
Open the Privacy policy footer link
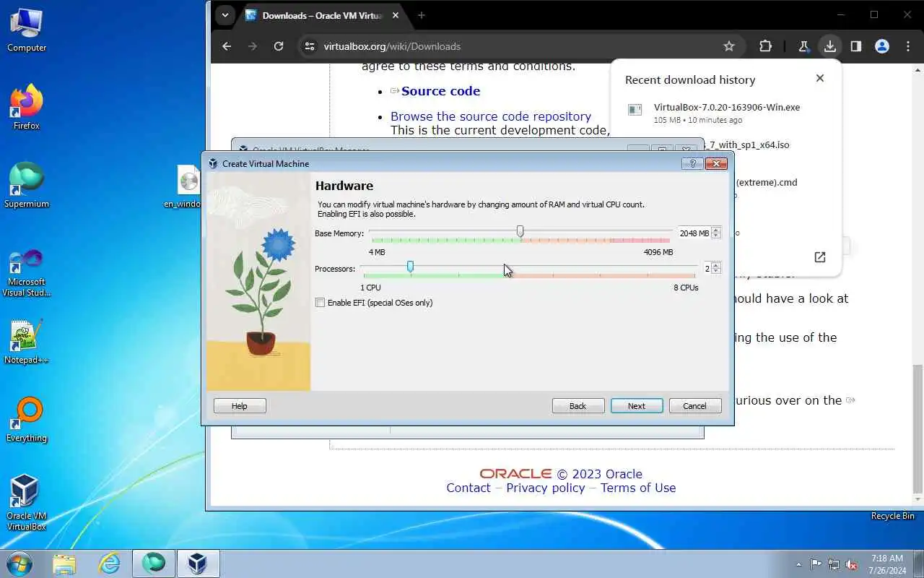click(546, 488)
